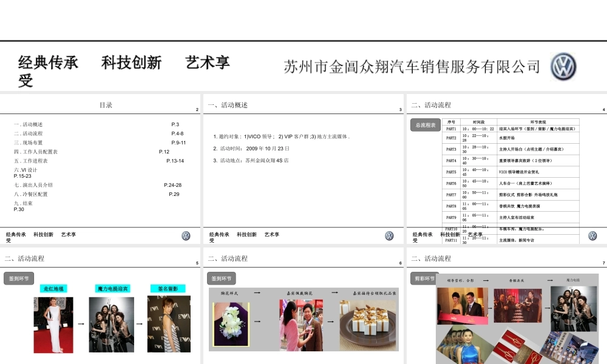
Task: Click the slide number 2 on the 目录 slide
Action: 197,110
